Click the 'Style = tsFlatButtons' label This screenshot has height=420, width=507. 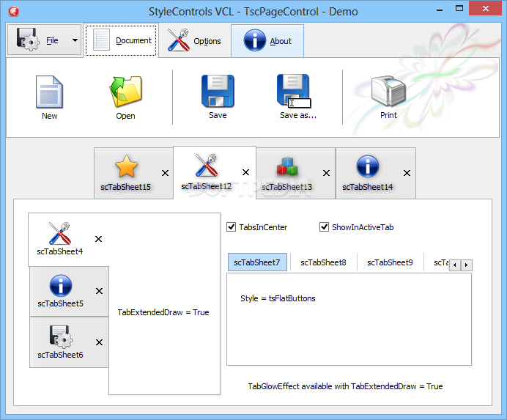click(x=278, y=298)
